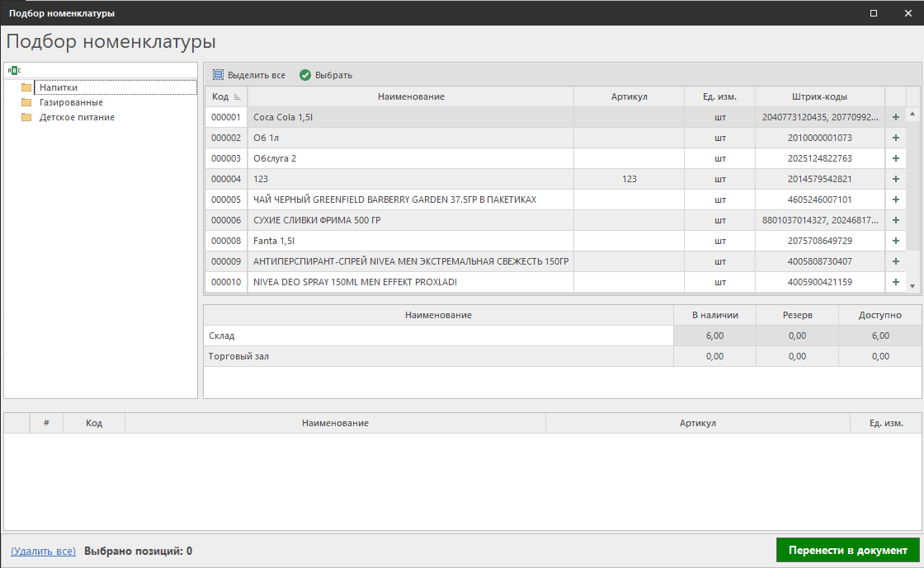Viewport: 924px width, 568px height.
Task: Open the Детское питание category
Action: pyautogui.click(x=77, y=117)
